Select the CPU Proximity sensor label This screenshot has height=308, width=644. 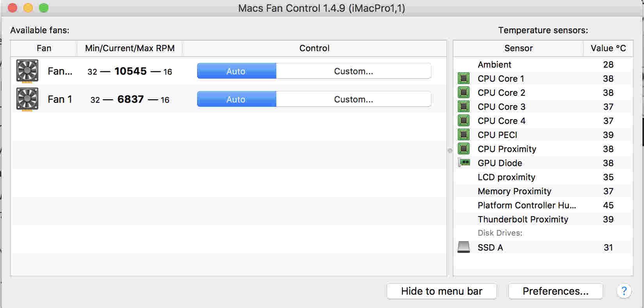pos(507,149)
